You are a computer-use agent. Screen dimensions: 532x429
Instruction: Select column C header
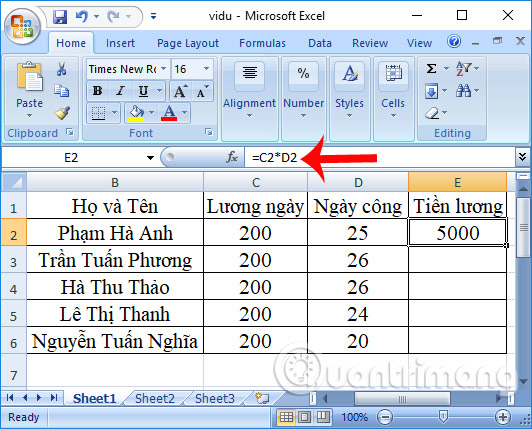(256, 183)
